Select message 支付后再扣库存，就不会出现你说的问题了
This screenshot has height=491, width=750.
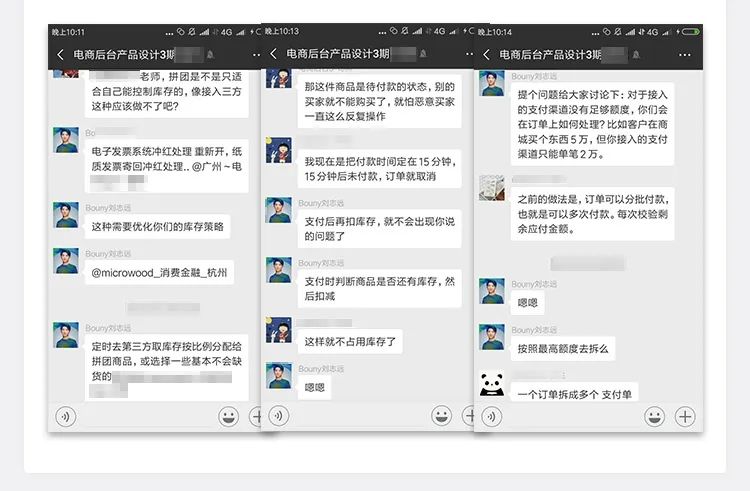click(x=379, y=229)
